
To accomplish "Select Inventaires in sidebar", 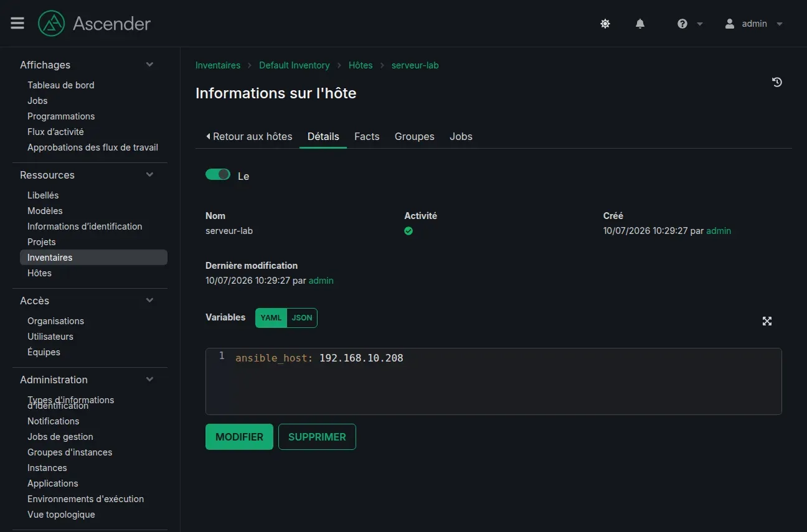I will [93, 258].
